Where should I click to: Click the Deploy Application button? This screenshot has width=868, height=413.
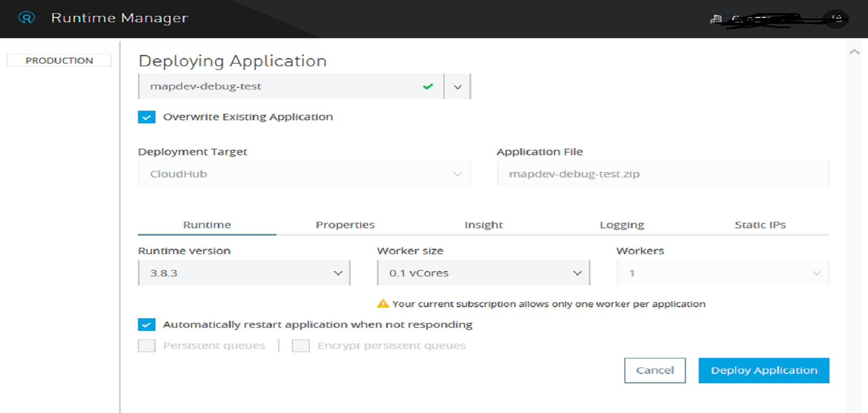763,371
